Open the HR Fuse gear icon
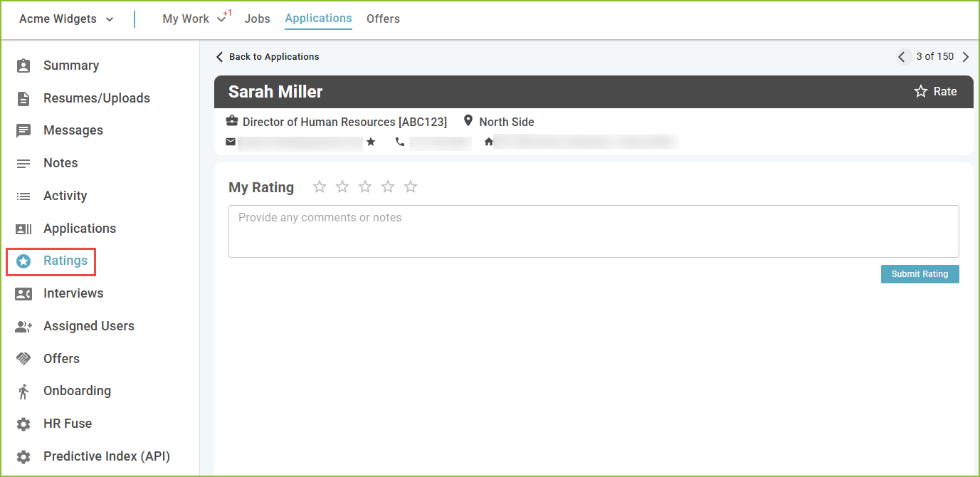Screen dimensions: 980x477 (x=23, y=424)
